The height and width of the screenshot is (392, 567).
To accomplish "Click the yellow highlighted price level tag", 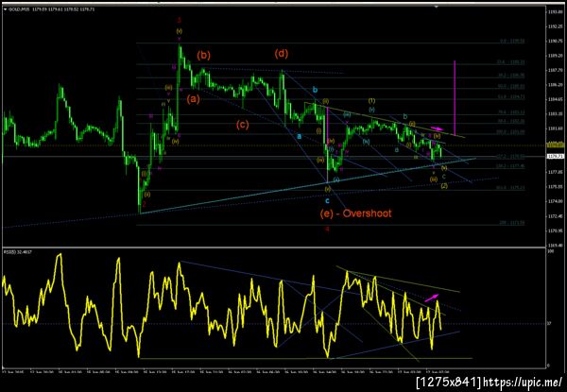I will [x=555, y=145].
